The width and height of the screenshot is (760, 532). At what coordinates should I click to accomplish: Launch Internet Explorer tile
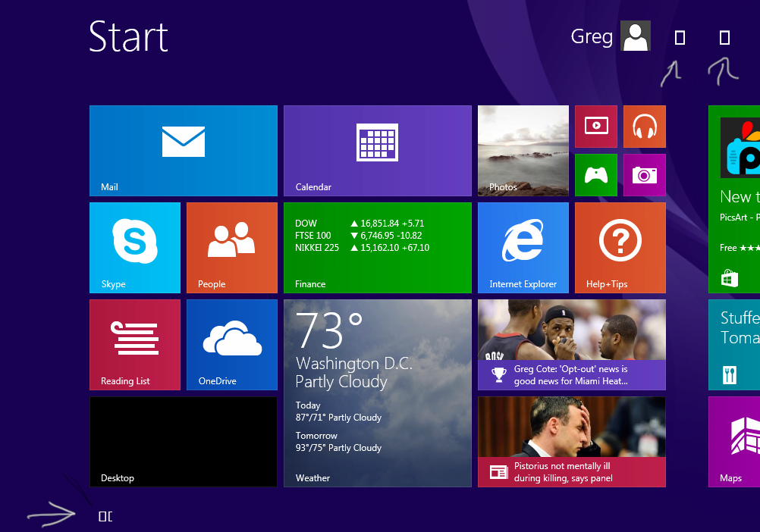pyautogui.click(x=523, y=247)
